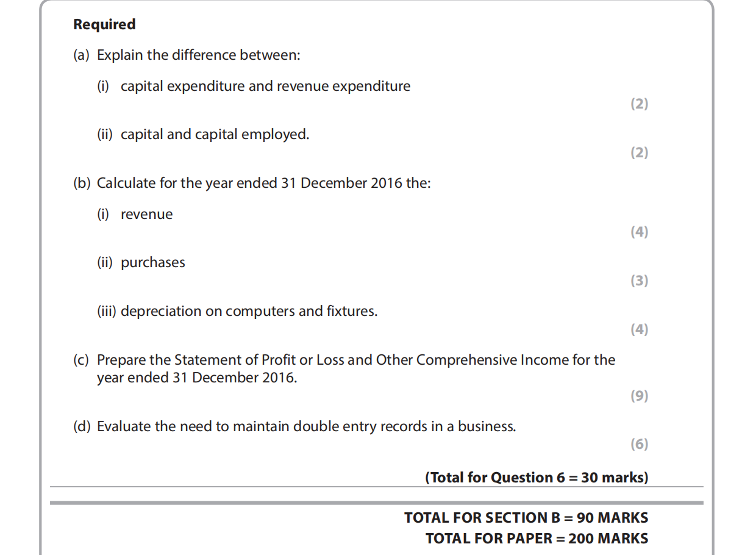This screenshot has width=756, height=555.
Task: Click the (2) marks beside capital employed
Action: (639, 152)
